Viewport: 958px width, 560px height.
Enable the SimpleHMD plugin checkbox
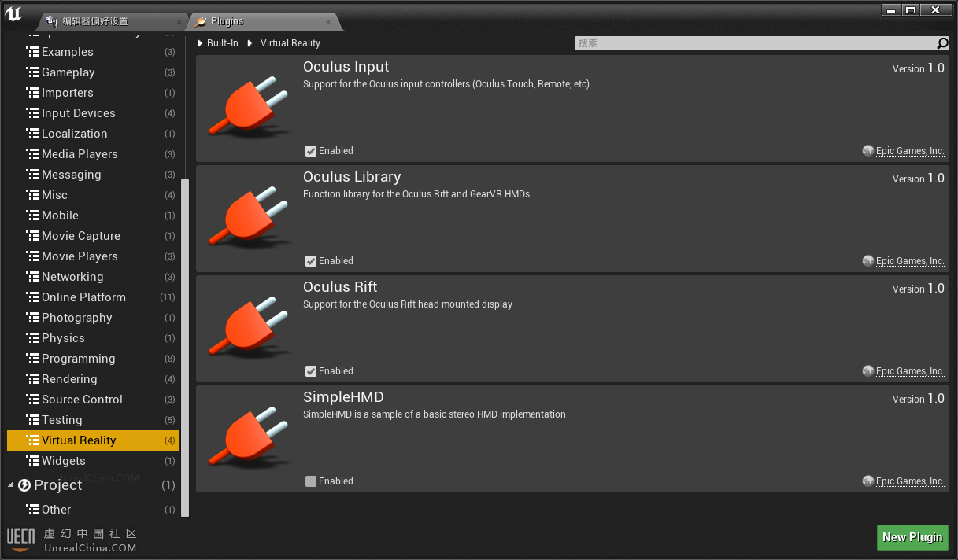point(311,481)
